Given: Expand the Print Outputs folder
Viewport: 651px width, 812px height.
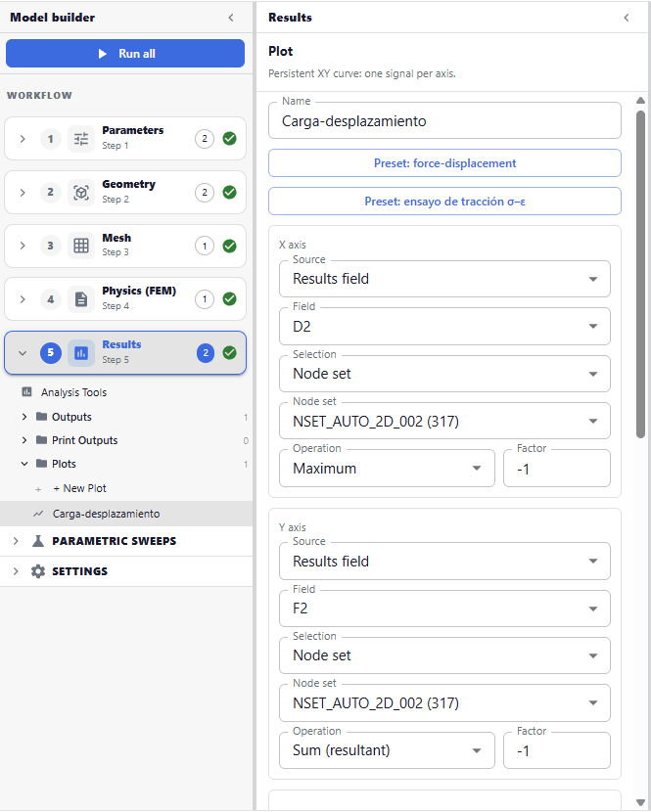Looking at the screenshot, I should point(24,440).
